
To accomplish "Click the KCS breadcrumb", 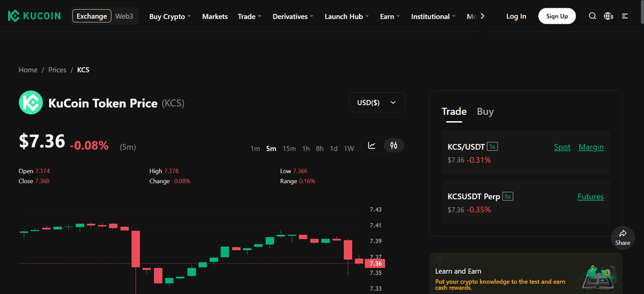I will [84, 70].
